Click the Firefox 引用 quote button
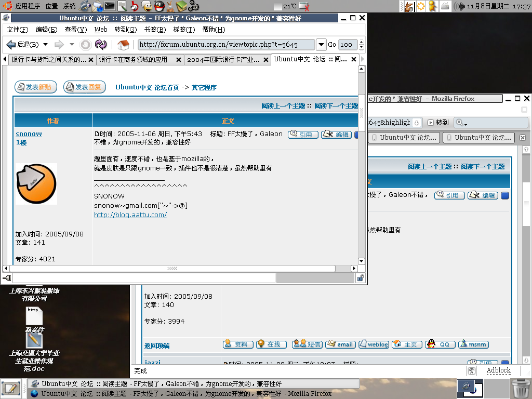 [x=449, y=195]
